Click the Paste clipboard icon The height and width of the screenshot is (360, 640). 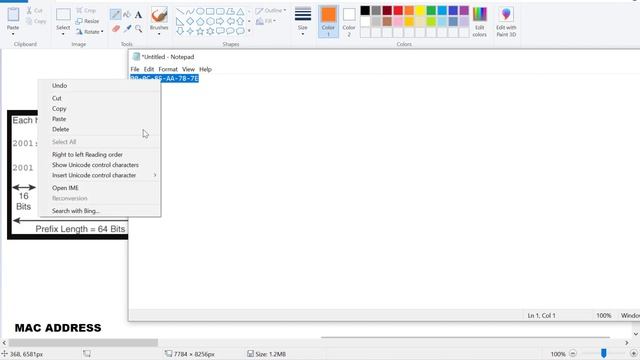(13, 15)
